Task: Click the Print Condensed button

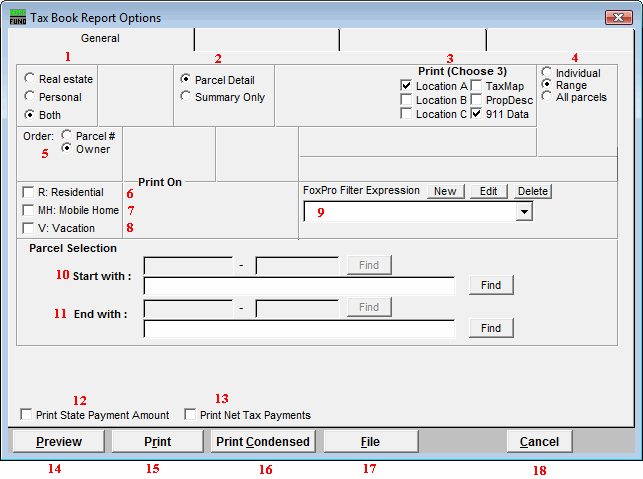Action: click(x=261, y=441)
